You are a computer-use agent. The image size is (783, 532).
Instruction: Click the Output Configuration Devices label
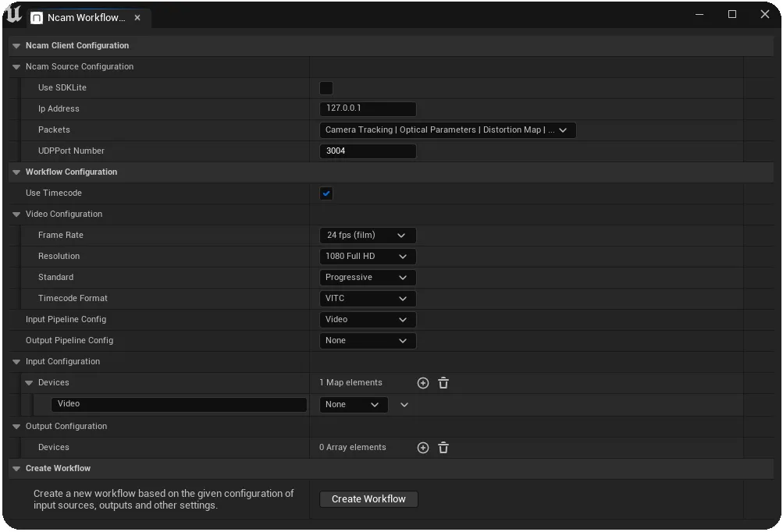(x=54, y=448)
